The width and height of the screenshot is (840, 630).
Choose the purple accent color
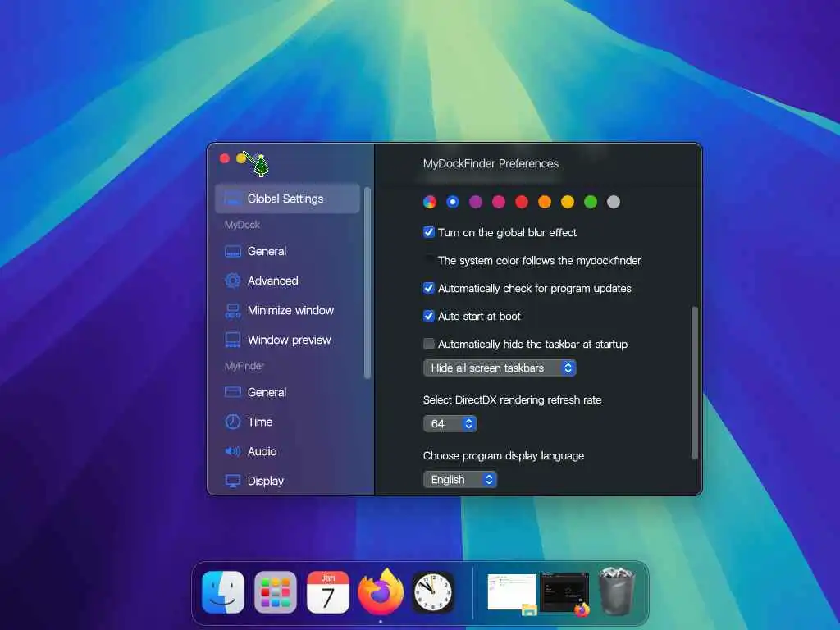476,202
